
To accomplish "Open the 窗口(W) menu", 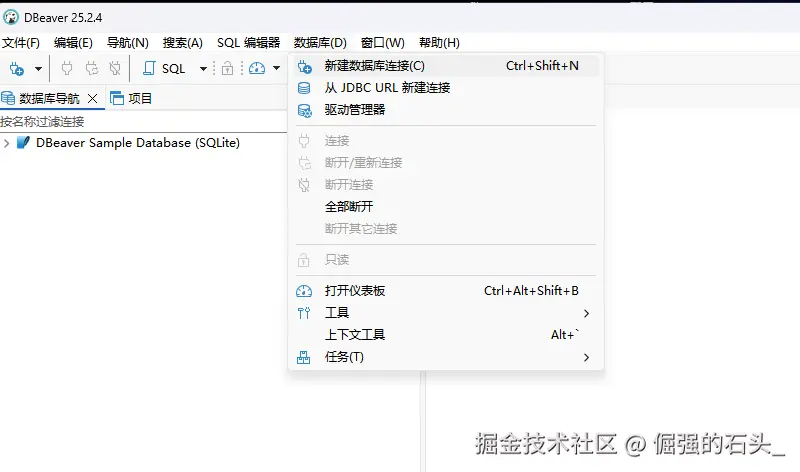I will 383,42.
